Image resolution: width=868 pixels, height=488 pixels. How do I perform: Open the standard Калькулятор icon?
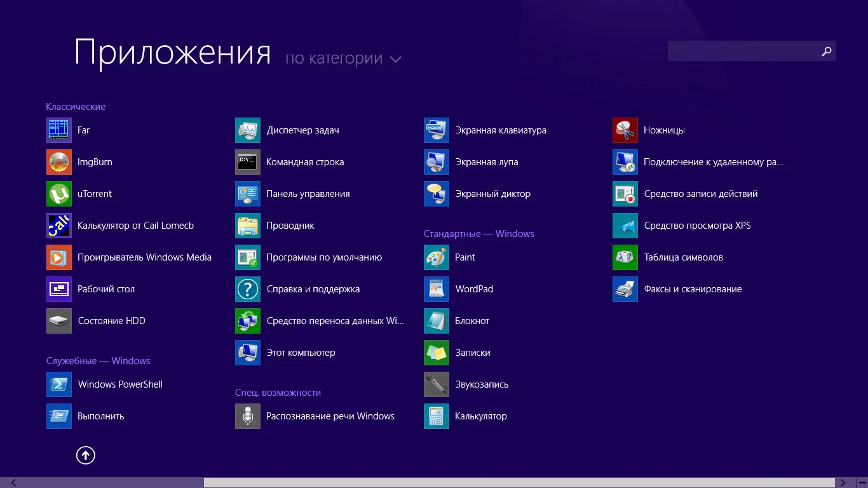pos(437,416)
